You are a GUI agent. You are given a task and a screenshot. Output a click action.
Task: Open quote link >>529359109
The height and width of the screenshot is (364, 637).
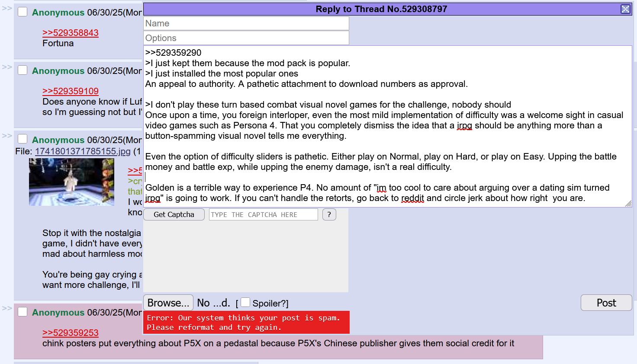tap(71, 91)
